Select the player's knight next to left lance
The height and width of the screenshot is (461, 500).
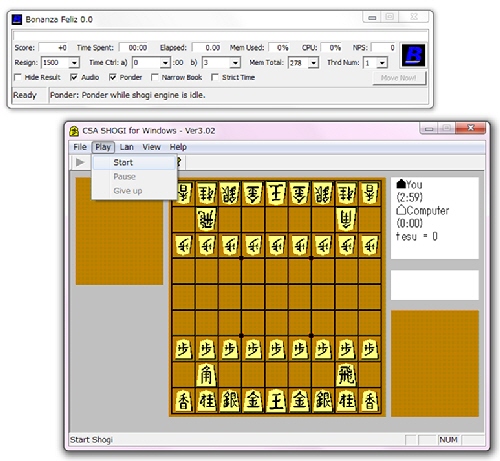(x=206, y=400)
